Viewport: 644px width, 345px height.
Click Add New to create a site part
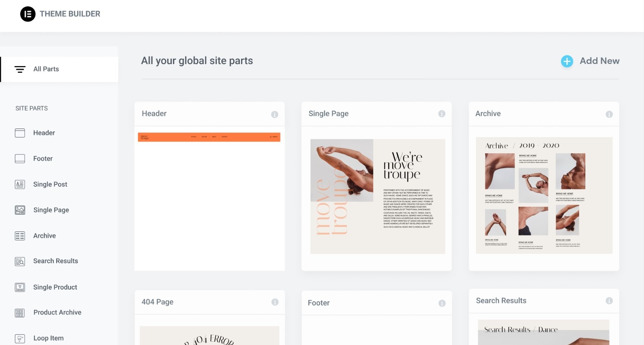599,61
